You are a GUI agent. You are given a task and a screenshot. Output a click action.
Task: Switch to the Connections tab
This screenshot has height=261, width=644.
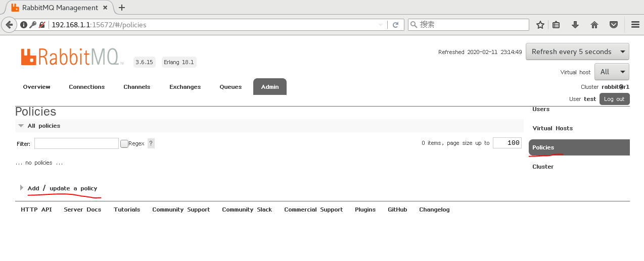pos(87,87)
